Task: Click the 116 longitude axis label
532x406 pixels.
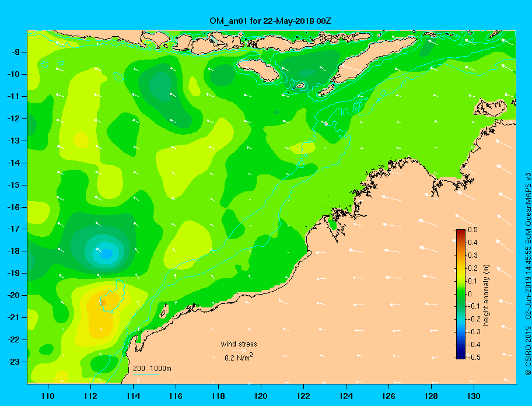Action: 176,396
